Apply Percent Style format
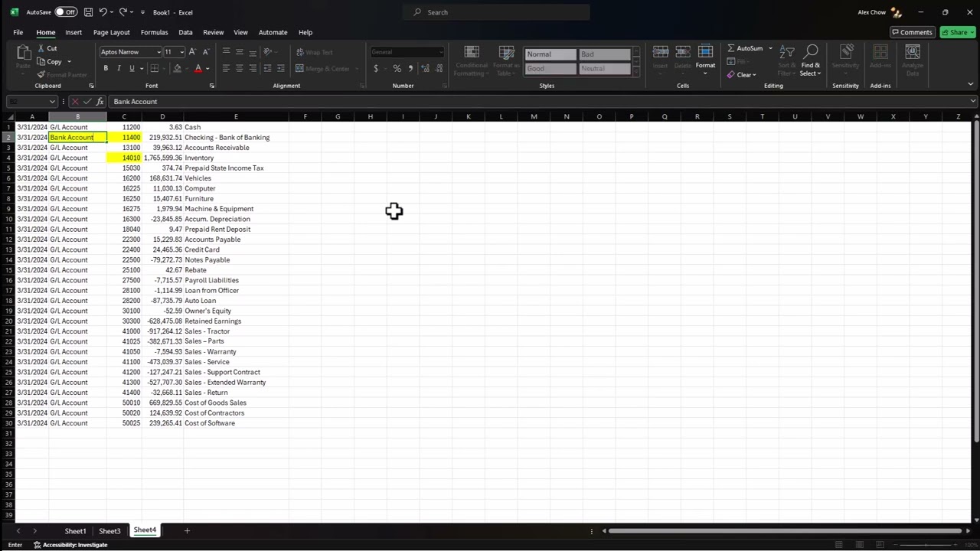The image size is (980, 551). (397, 68)
